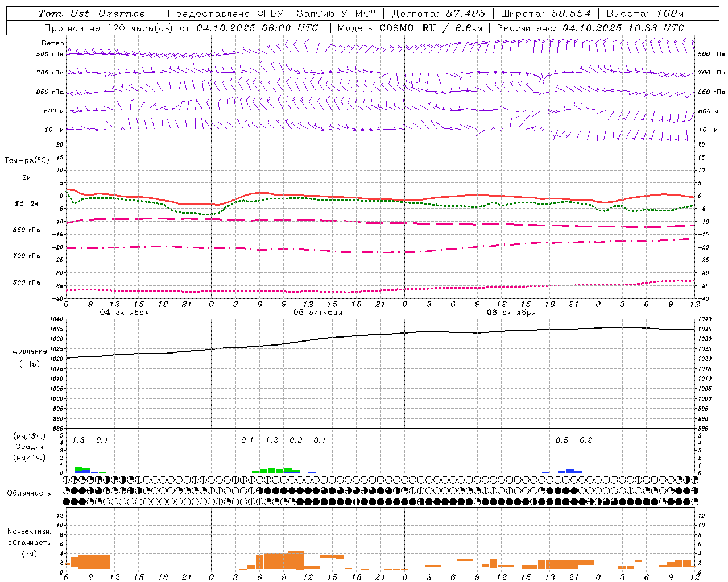Click the 04 октября date label
This screenshot has height=582, width=728.
coord(125,313)
